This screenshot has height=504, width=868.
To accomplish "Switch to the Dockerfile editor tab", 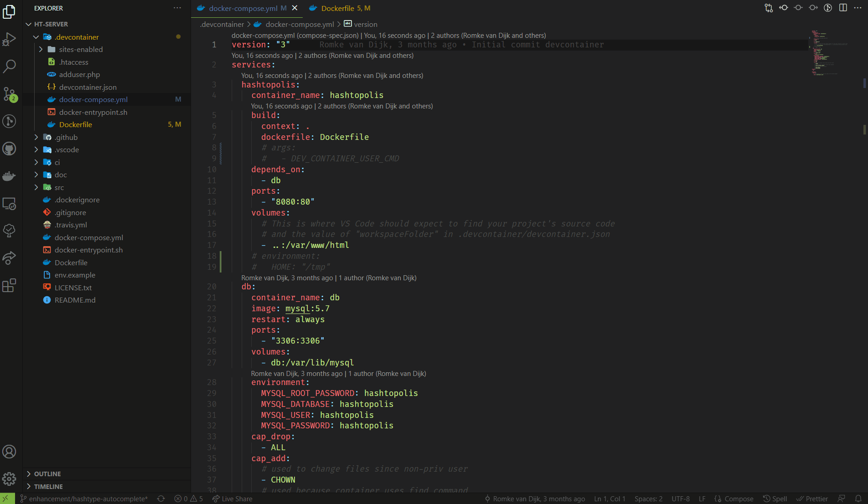I will pos(340,8).
